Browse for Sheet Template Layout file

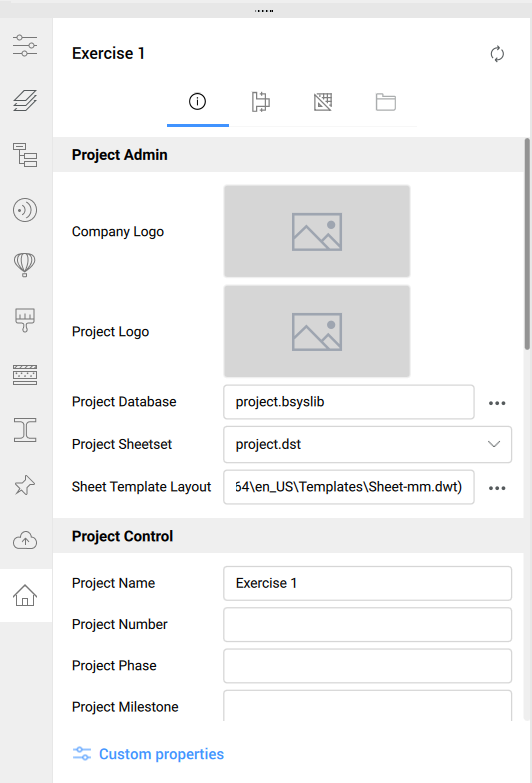point(497,488)
